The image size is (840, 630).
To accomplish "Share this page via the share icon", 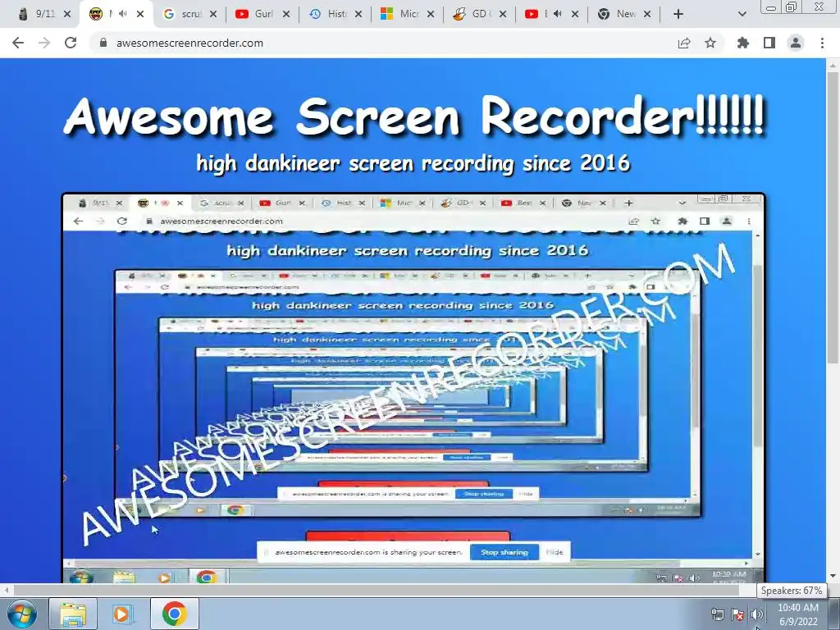I will 684,43.
